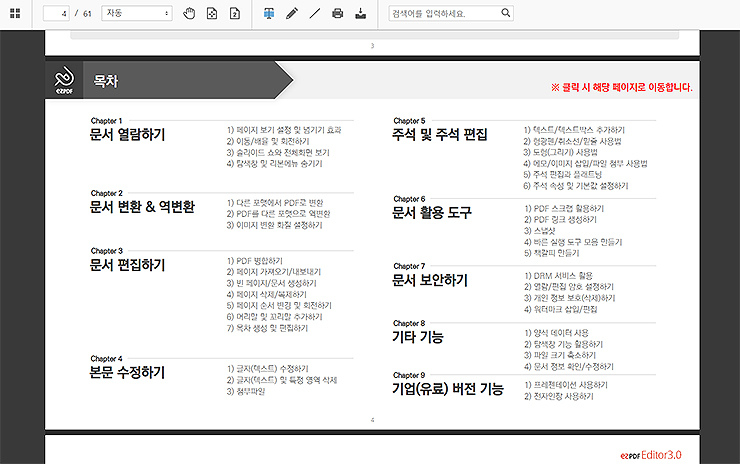Go to 전자인장 사용하기
The width and height of the screenshot is (740, 464).
pos(559,397)
